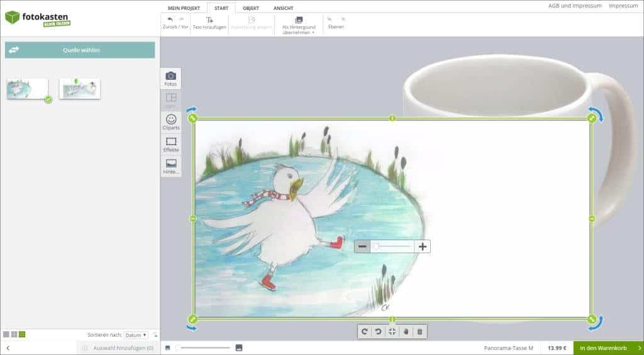Image resolution: width=644 pixels, height=355 pixels.
Task: Switch to large single thumbnail view
Action: point(6,334)
